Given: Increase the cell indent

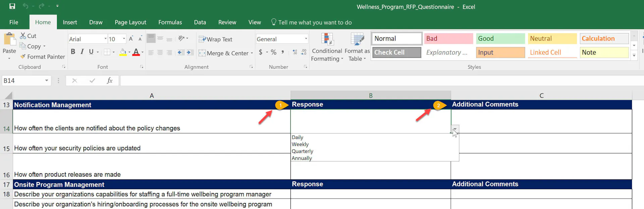Looking at the screenshot, I should [x=190, y=52].
